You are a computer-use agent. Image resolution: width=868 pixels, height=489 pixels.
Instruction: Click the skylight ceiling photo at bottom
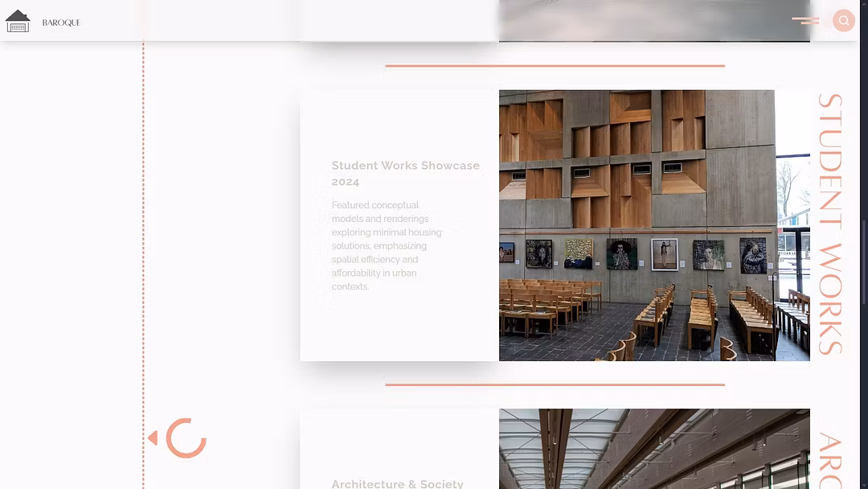pyautogui.click(x=653, y=449)
